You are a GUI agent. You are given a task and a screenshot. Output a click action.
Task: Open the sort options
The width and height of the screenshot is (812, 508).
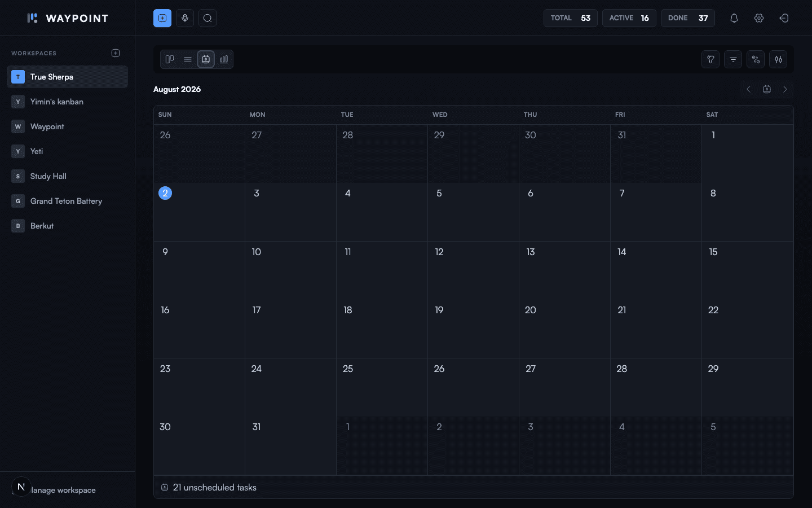click(x=733, y=59)
